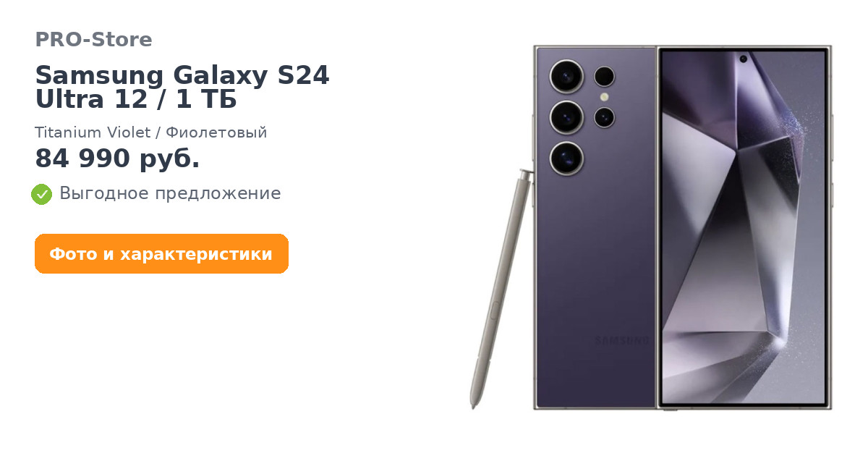Image resolution: width=868 pixels, height=456 pixels.
Task: Click the LED flash between small lenses
Action: (x=604, y=97)
